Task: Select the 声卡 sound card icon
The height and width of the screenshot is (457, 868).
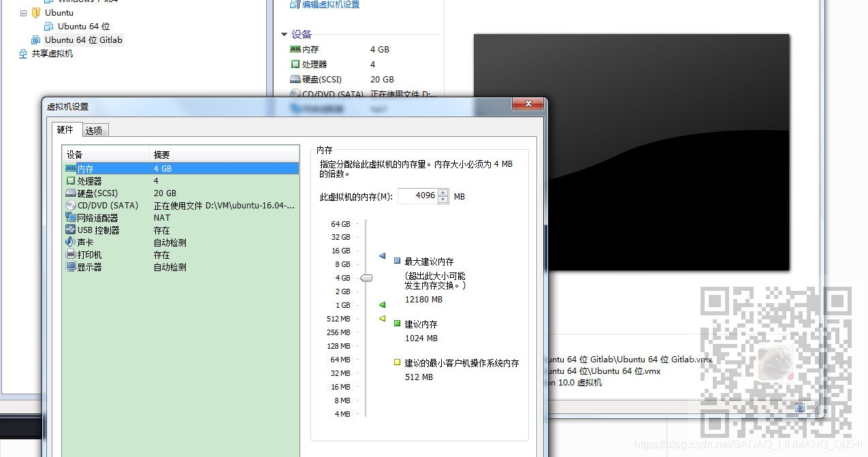Action: [71, 242]
